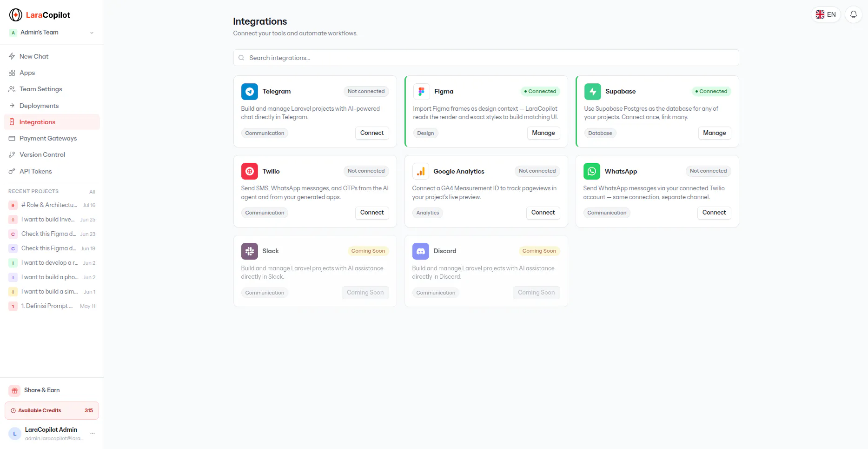Click the Available Credits 315 box
Image resolution: width=868 pixels, height=449 pixels.
(x=52, y=410)
